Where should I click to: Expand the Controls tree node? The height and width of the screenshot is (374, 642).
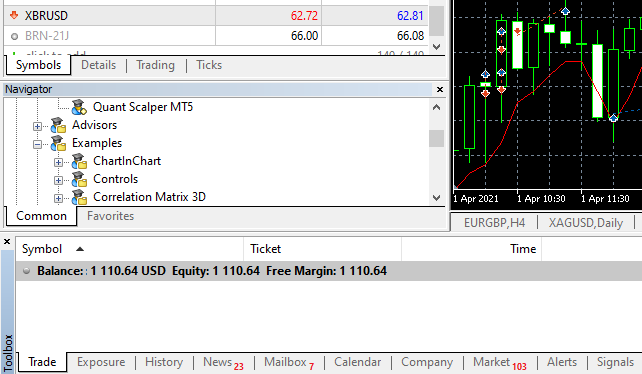pyautogui.click(x=58, y=180)
